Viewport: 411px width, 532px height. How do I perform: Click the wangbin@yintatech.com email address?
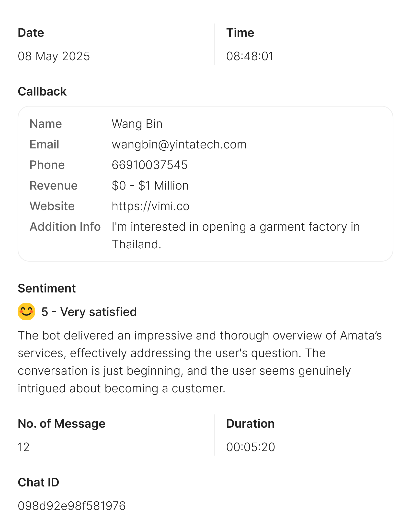[179, 145]
